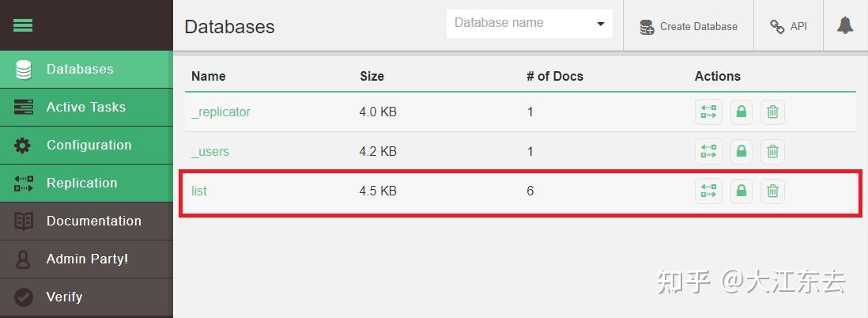The width and height of the screenshot is (868, 318).
Task: Open the Documentation sidebar item
Action: click(x=93, y=221)
